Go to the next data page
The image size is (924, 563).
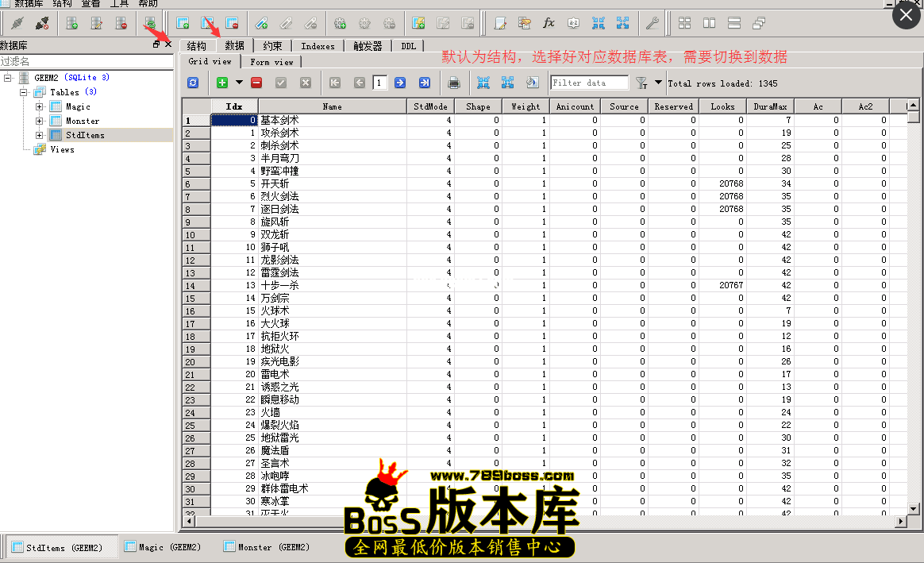pos(400,83)
